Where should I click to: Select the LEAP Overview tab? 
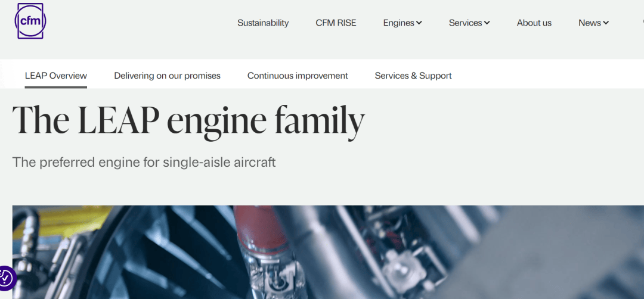tap(56, 76)
